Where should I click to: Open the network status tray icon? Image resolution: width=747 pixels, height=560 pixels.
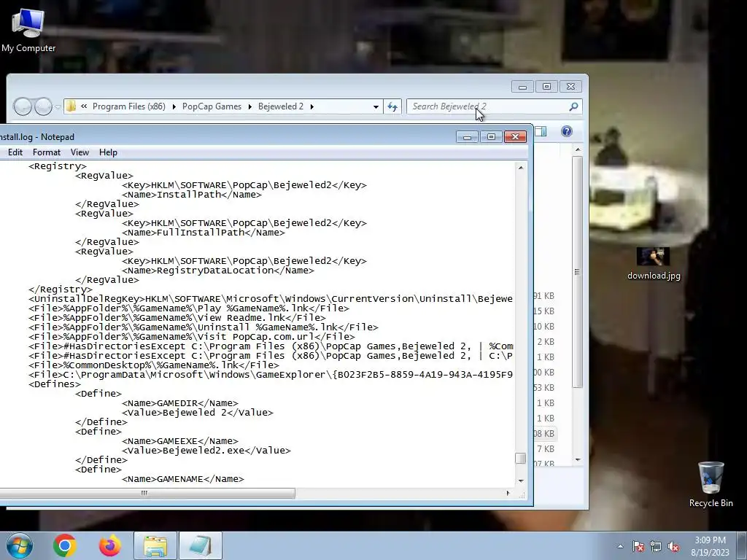pos(656,546)
